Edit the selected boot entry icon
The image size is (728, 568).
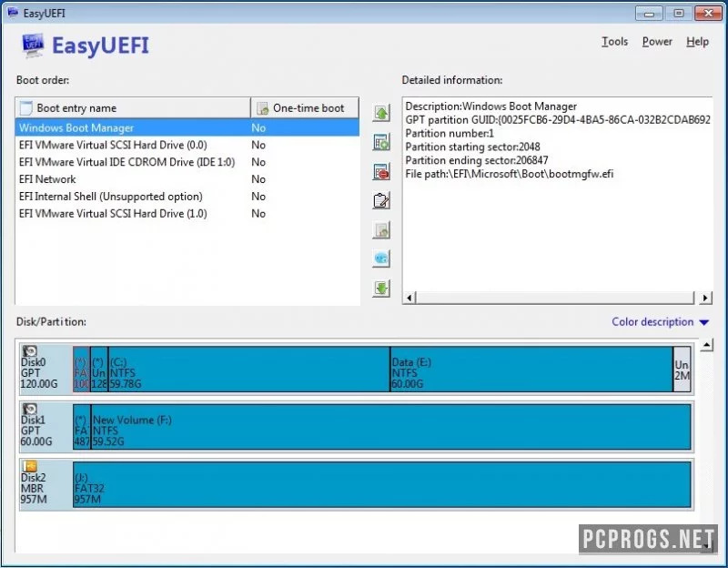[x=381, y=200]
